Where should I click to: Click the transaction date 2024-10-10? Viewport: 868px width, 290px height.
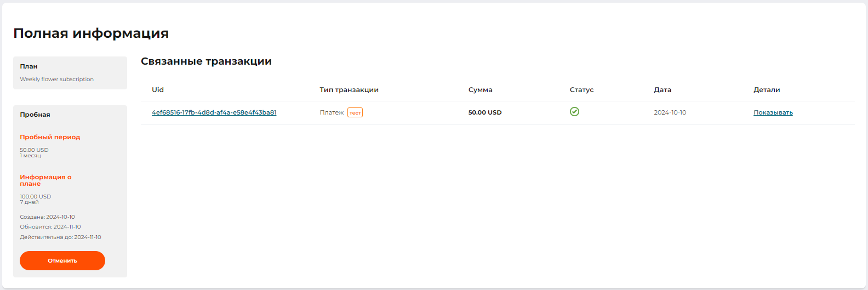670,112
